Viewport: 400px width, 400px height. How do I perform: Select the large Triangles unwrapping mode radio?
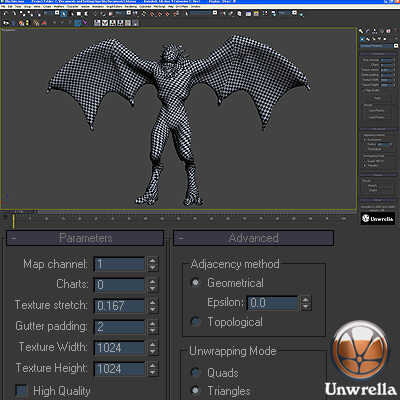click(195, 390)
